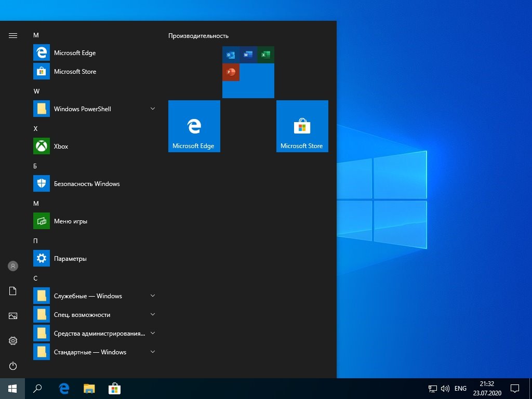This screenshot has height=399, width=532.
Task: Open Безопасность Windows shield app
Action: coord(95,183)
